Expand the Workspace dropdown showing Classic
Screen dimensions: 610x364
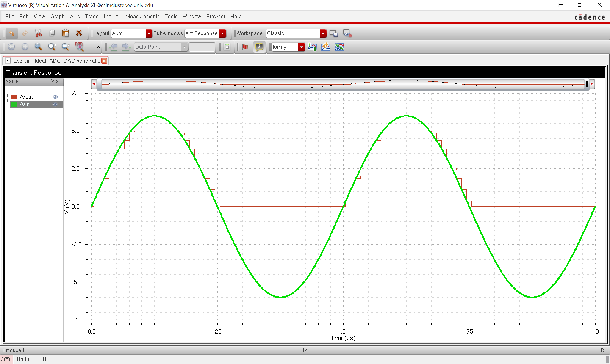323,33
